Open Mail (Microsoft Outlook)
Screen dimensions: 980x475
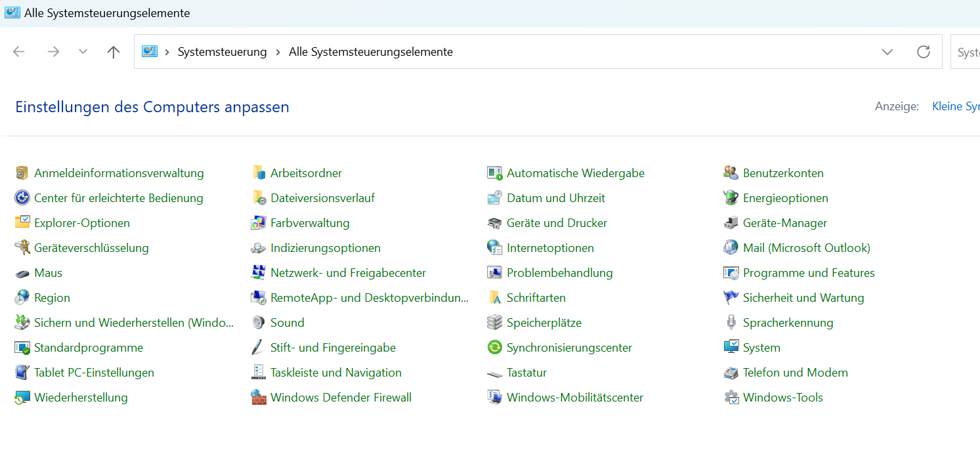tap(807, 248)
